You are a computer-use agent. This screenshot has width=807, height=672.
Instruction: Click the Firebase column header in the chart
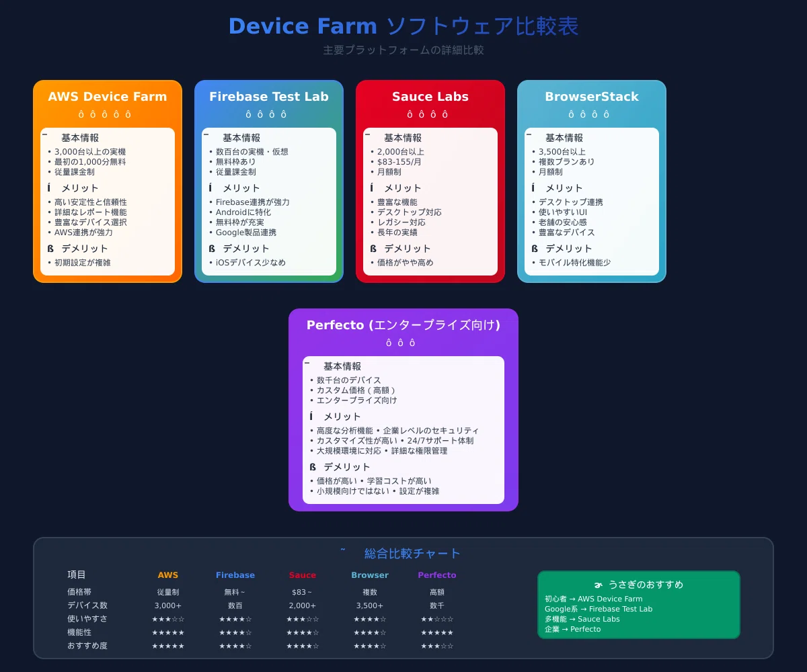[235, 575]
